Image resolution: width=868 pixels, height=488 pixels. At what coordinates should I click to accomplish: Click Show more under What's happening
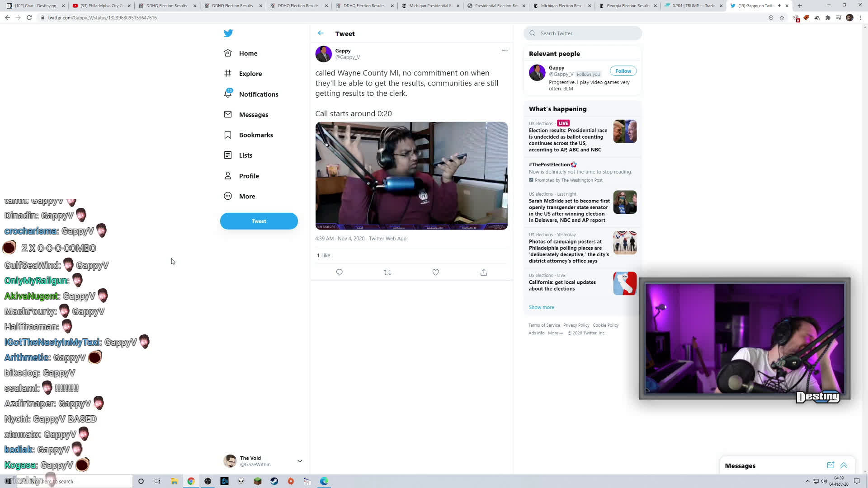click(541, 307)
